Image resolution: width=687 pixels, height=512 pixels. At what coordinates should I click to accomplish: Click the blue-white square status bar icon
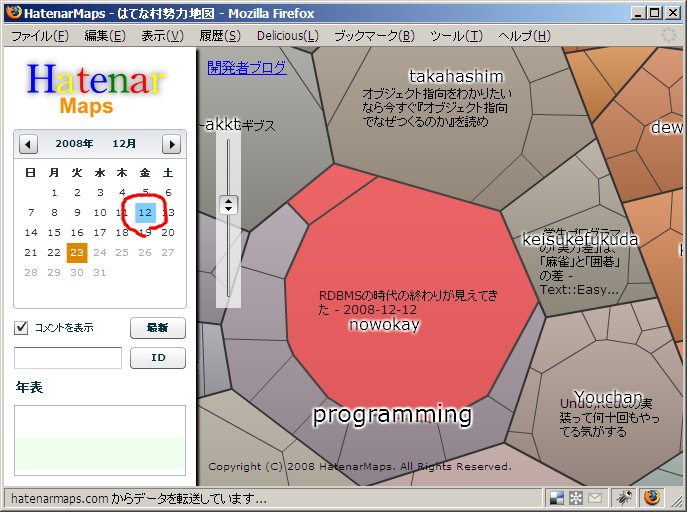tap(557, 498)
